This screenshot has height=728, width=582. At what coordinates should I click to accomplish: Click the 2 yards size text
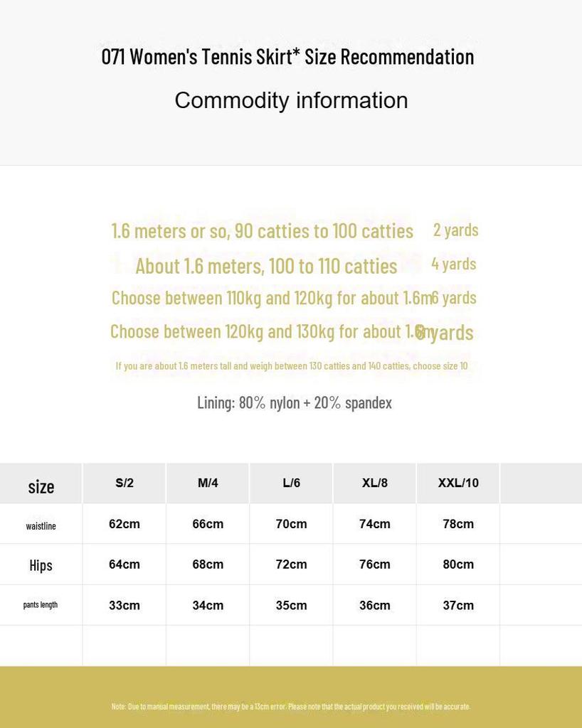point(455,230)
